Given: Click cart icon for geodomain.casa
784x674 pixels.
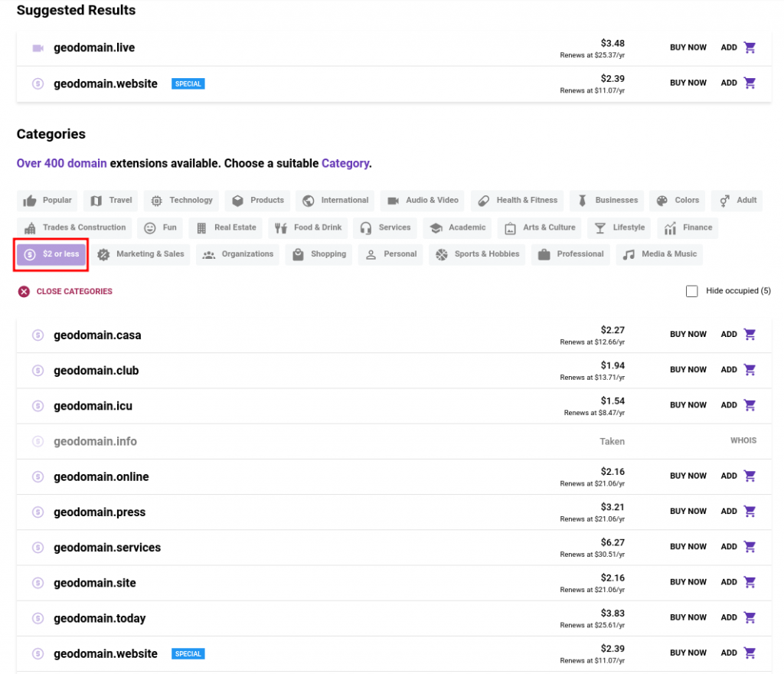Looking at the screenshot, I should click(x=750, y=334).
